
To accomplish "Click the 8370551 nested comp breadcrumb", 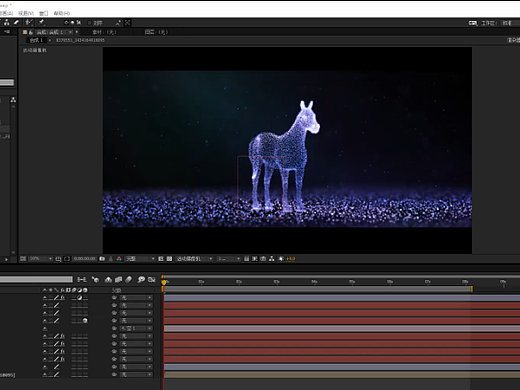I will (80, 40).
